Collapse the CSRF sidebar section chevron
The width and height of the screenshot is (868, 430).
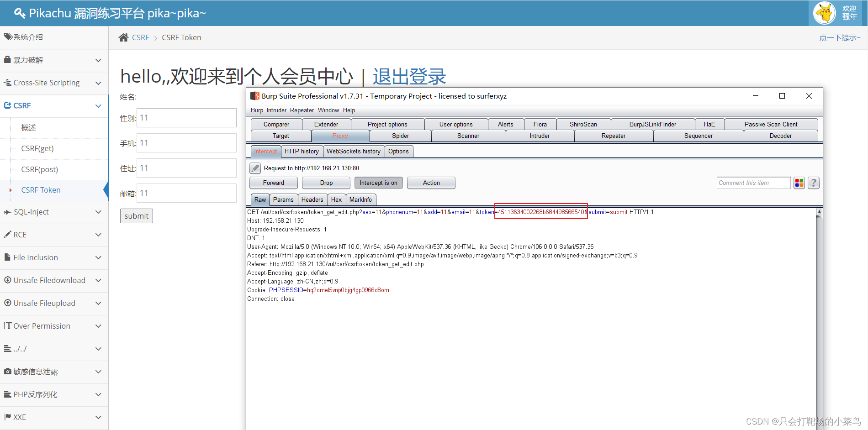[98, 106]
